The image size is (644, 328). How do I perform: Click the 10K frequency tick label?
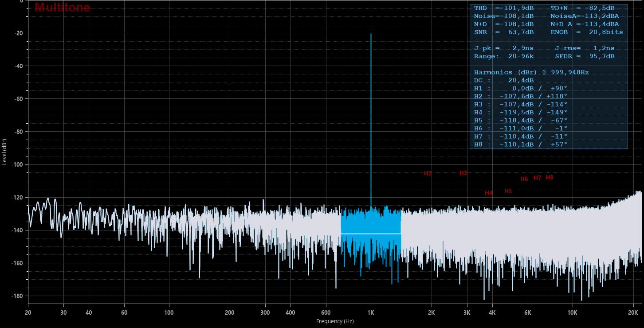[x=573, y=312]
